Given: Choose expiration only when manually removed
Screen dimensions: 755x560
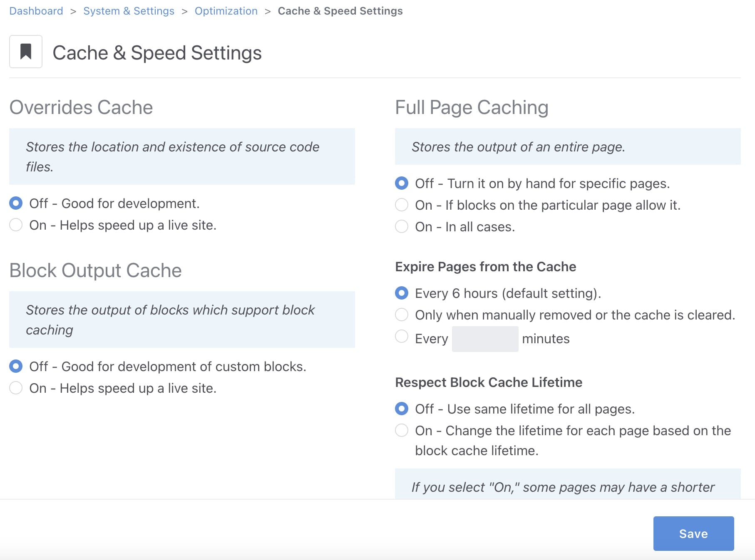Looking at the screenshot, I should pos(402,315).
